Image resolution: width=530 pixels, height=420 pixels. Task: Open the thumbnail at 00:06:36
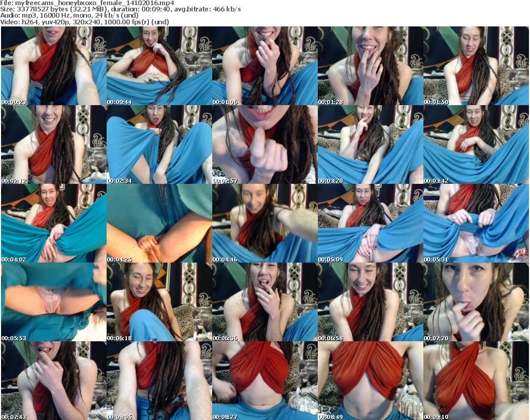(x=264, y=302)
